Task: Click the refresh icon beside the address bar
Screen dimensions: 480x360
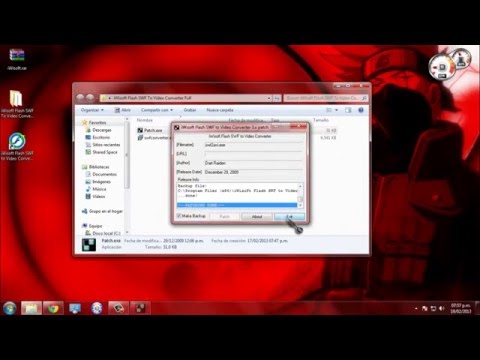Action: tap(277, 98)
